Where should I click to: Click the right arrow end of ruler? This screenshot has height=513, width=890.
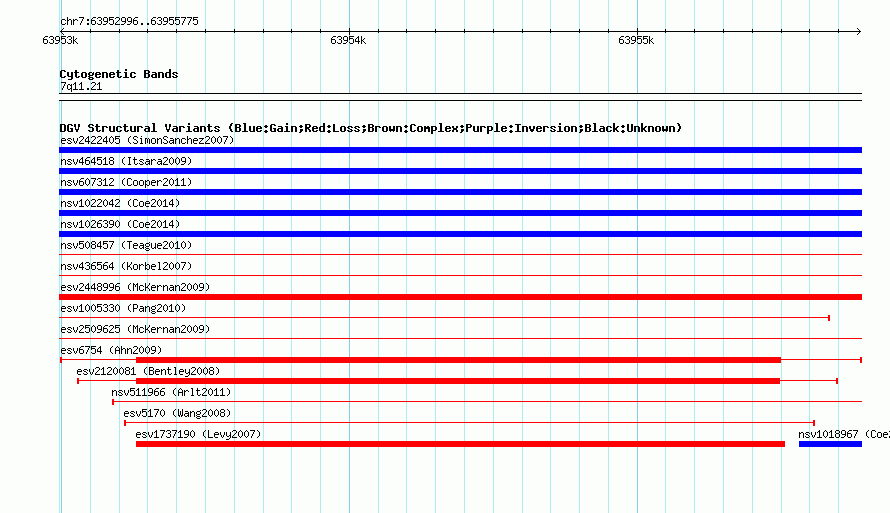[x=858, y=31]
